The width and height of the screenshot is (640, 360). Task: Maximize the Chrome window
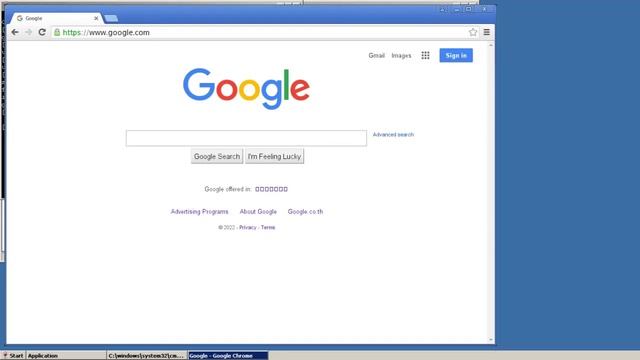[x=469, y=9]
